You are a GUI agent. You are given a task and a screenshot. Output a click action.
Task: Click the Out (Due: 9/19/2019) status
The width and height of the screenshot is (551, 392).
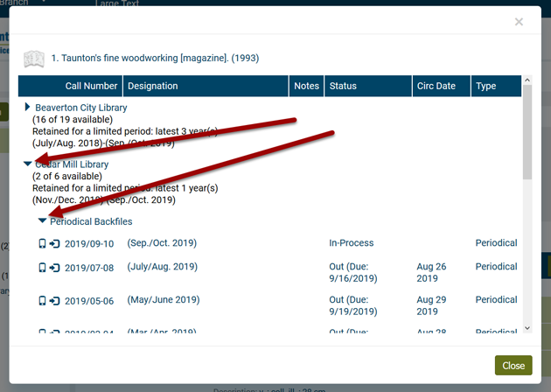click(353, 305)
